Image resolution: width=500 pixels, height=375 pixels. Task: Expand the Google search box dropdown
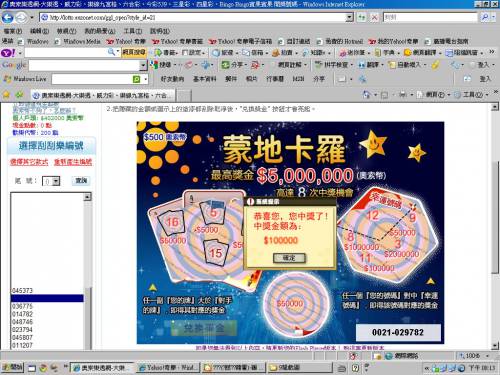click(x=143, y=65)
